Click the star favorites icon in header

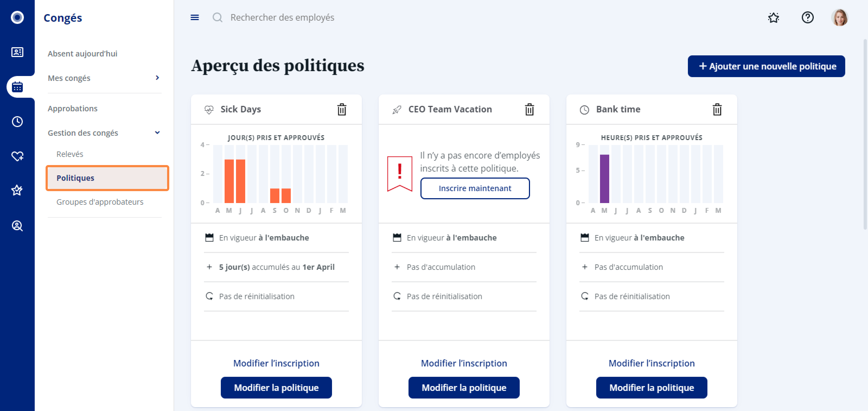click(773, 18)
